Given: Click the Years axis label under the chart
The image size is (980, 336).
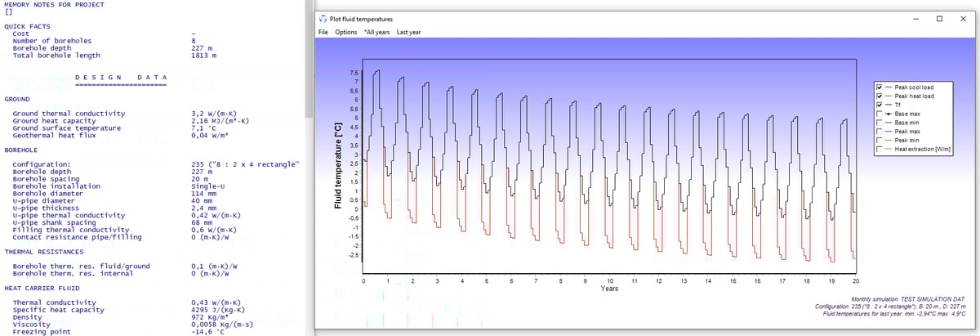Looking at the screenshot, I should [x=609, y=289].
